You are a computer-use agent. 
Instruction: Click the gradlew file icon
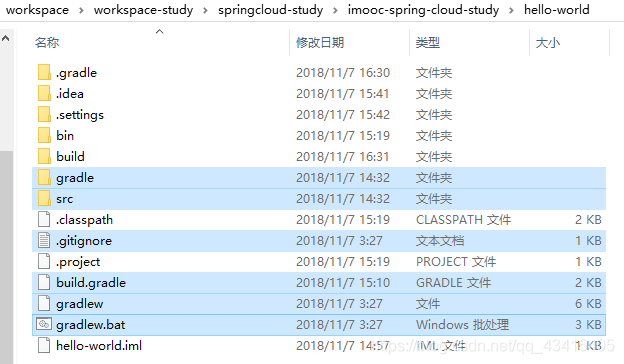tap(44, 304)
